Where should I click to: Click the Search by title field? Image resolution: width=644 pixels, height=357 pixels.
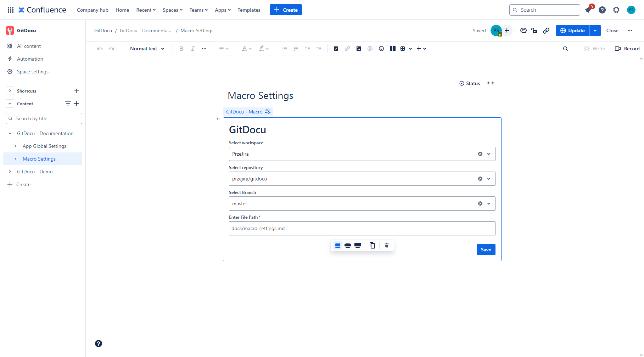(44, 118)
